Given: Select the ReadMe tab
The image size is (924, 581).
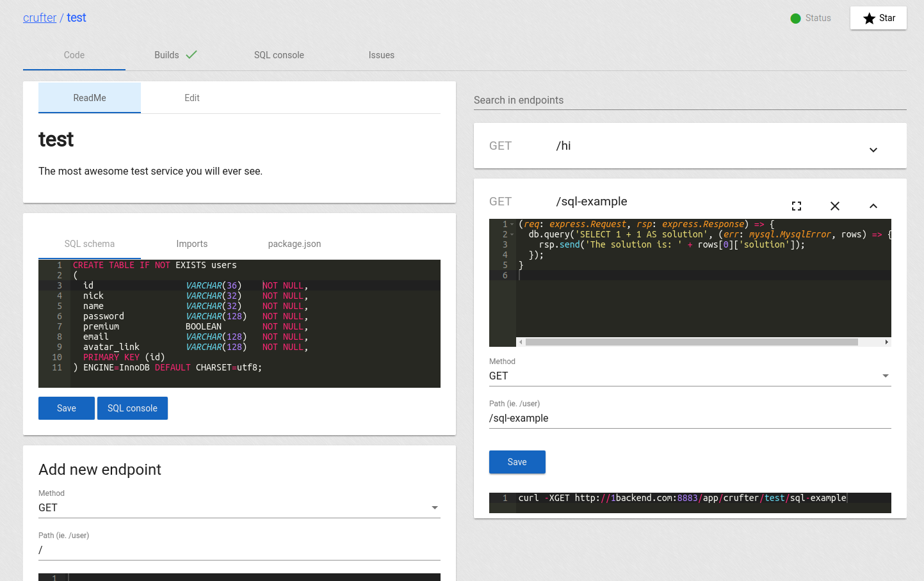Looking at the screenshot, I should click(x=90, y=98).
